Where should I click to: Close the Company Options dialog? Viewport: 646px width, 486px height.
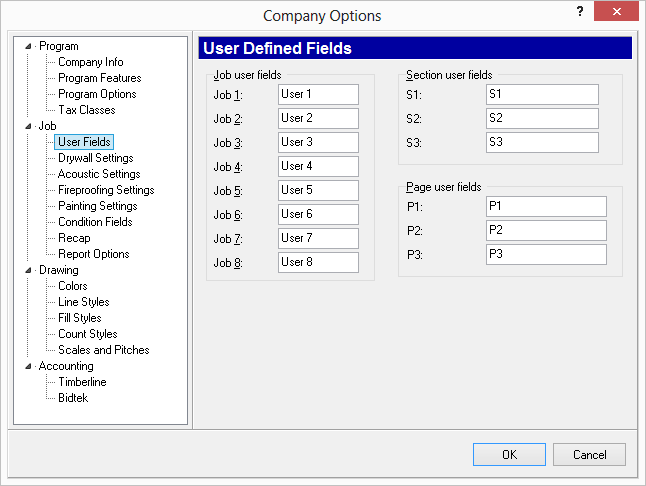click(616, 11)
